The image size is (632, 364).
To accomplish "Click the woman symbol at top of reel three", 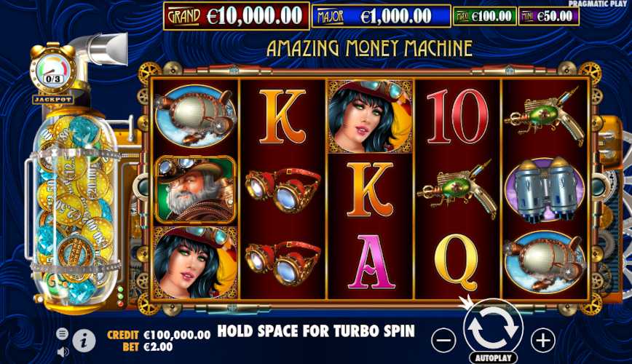I will click(371, 116).
